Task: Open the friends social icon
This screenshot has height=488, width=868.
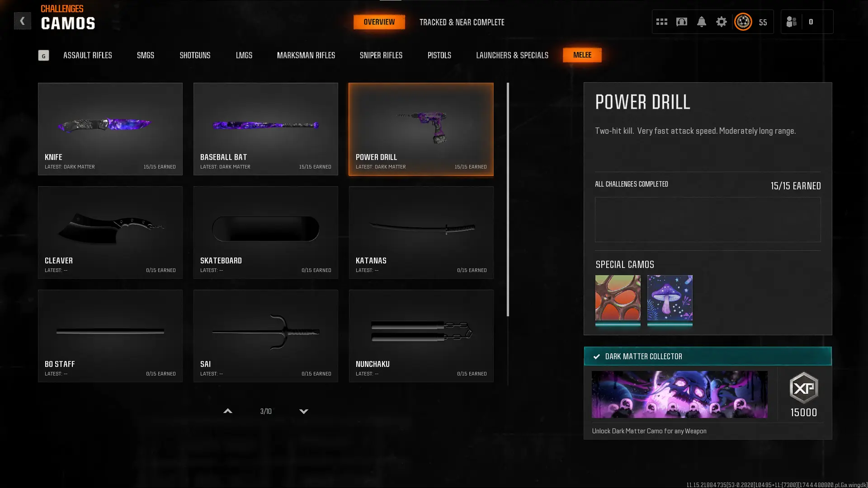Action: point(791,22)
